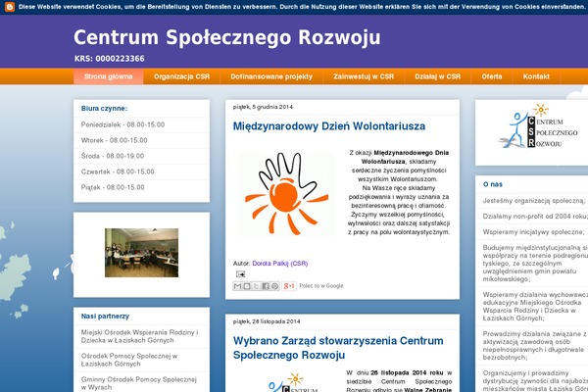Viewport: 588px width, 392px height.
Task: Click 'Wtorek - 08.00-15.00' hours row
Action: (x=141, y=140)
